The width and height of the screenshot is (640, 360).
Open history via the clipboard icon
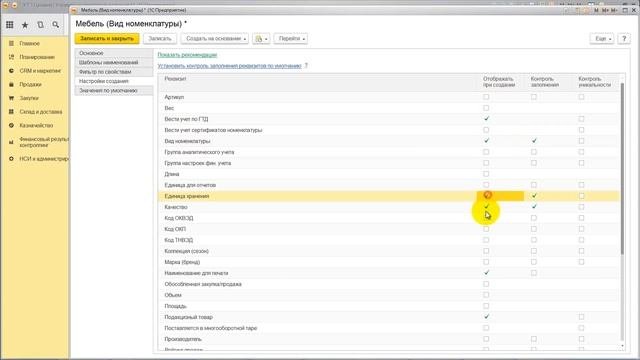pyautogui.click(x=40, y=25)
